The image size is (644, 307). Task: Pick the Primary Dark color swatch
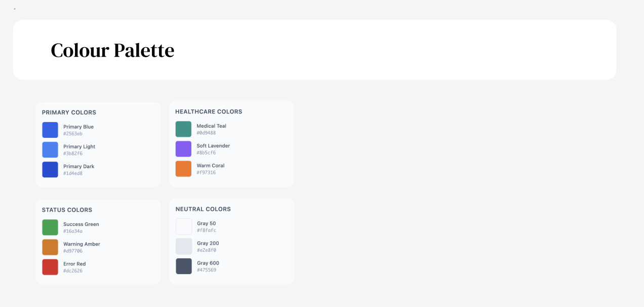tap(50, 170)
